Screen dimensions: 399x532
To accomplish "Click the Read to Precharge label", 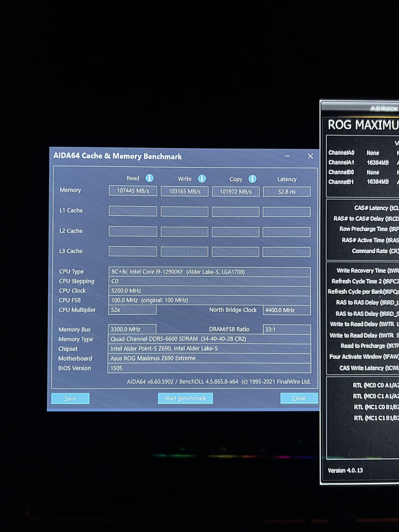I will [370, 346].
